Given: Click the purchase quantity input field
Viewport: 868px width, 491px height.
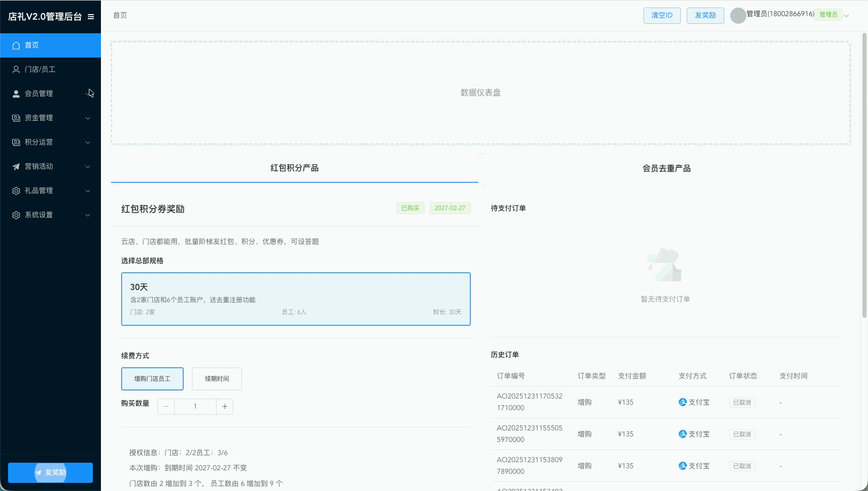Looking at the screenshot, I should tap(195, 407).
